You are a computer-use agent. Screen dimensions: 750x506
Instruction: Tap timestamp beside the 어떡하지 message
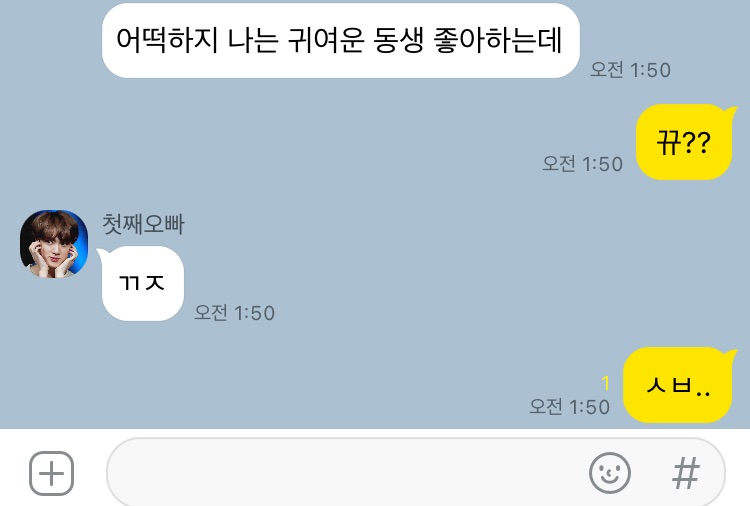click(x=630, y=70)
